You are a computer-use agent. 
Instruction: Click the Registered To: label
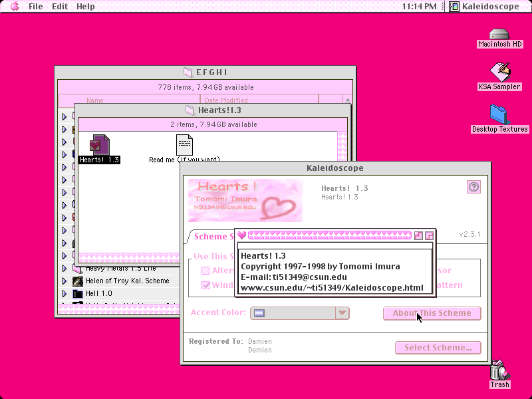[x=216, y=341]
